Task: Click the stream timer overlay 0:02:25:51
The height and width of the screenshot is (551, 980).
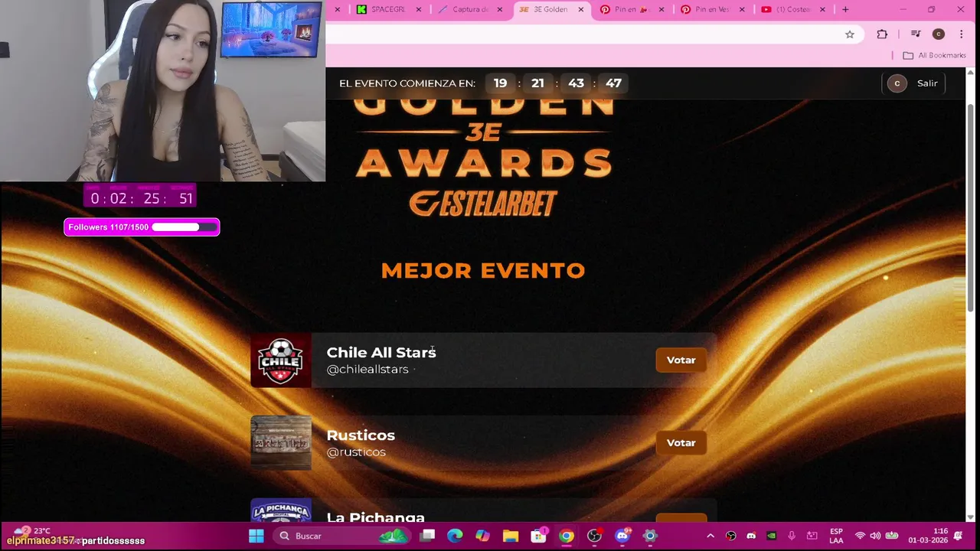Action: coord(140,196)
